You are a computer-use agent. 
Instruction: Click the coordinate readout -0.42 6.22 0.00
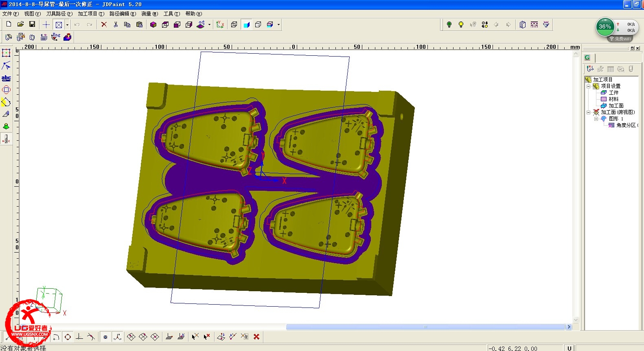(513, 349)
